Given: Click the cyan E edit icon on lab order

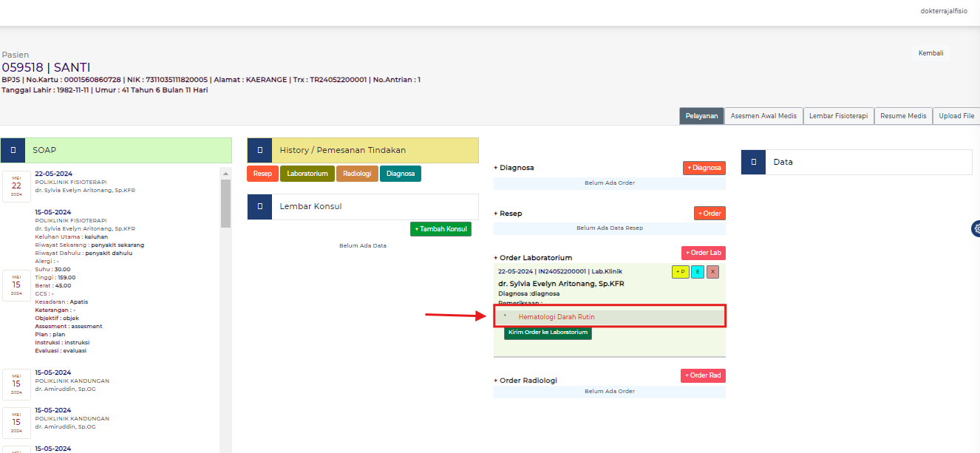Looking at the screenshot, I should pyautogui.click(x=697, y=271).
